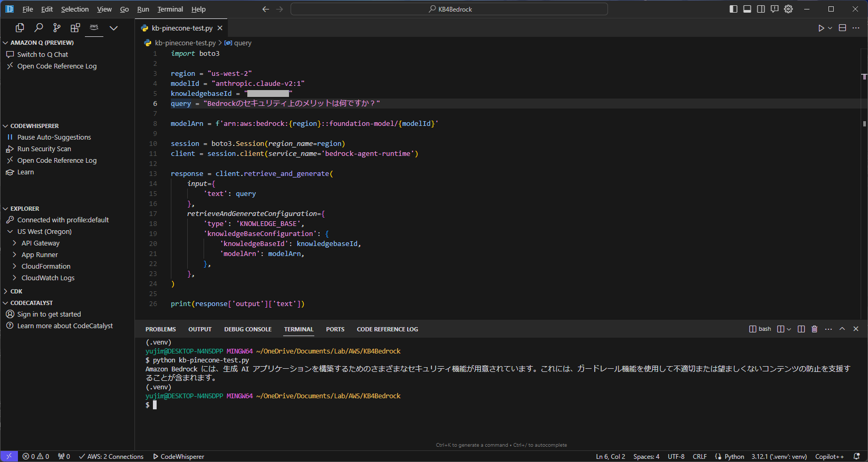Open the Terminal menu
868x462 pixels.
[170, 9]
